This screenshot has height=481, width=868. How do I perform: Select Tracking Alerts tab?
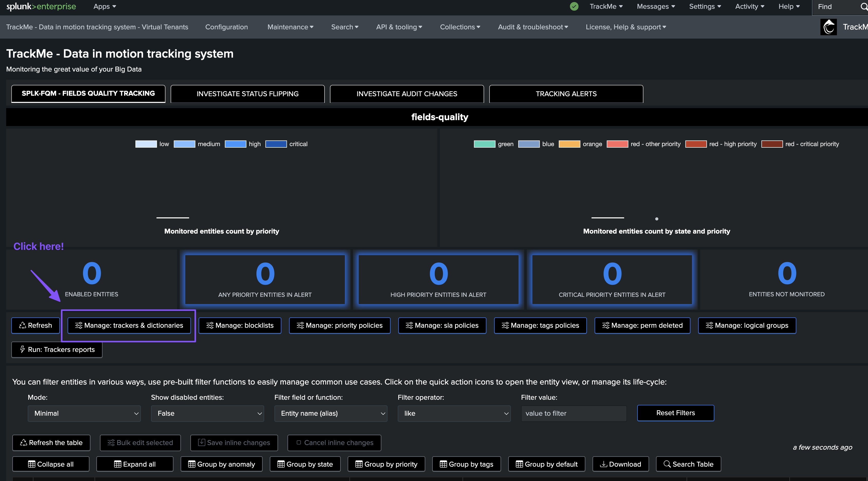pos(566,94)
